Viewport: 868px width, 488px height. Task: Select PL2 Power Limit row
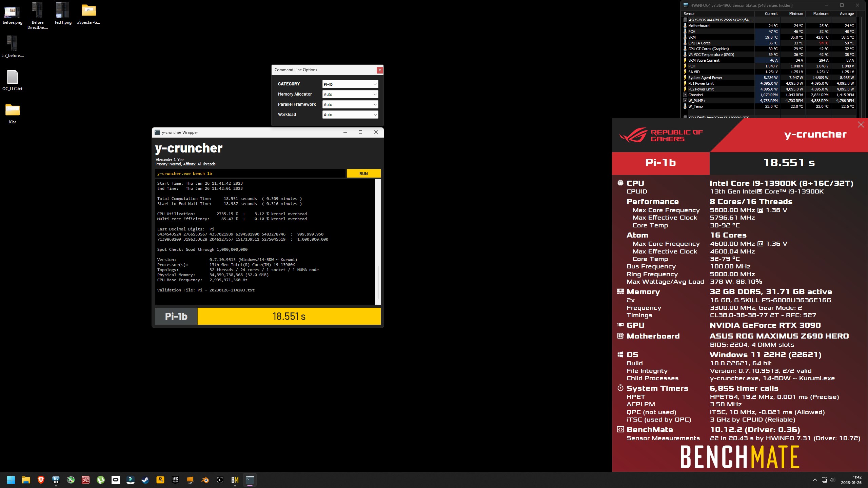[769, 89]
